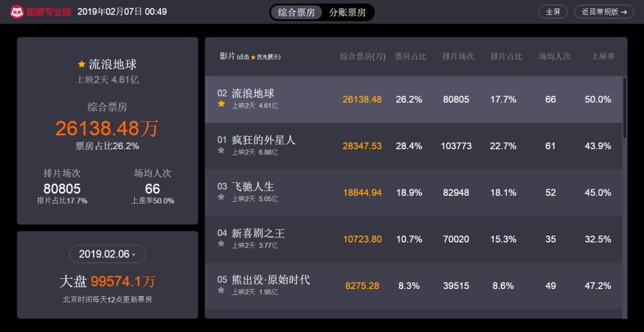Toggle the star next to 流浪地球 row

(221, 104)
